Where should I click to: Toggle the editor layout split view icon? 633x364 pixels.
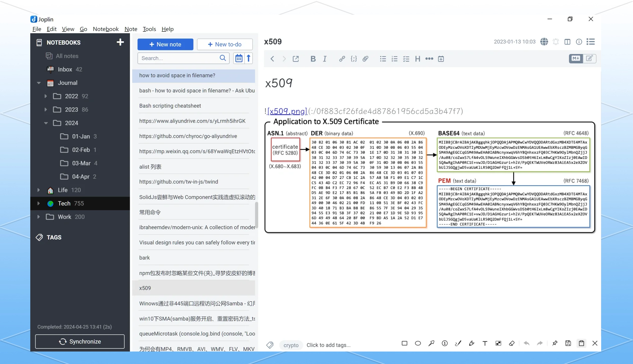[567, 42]
